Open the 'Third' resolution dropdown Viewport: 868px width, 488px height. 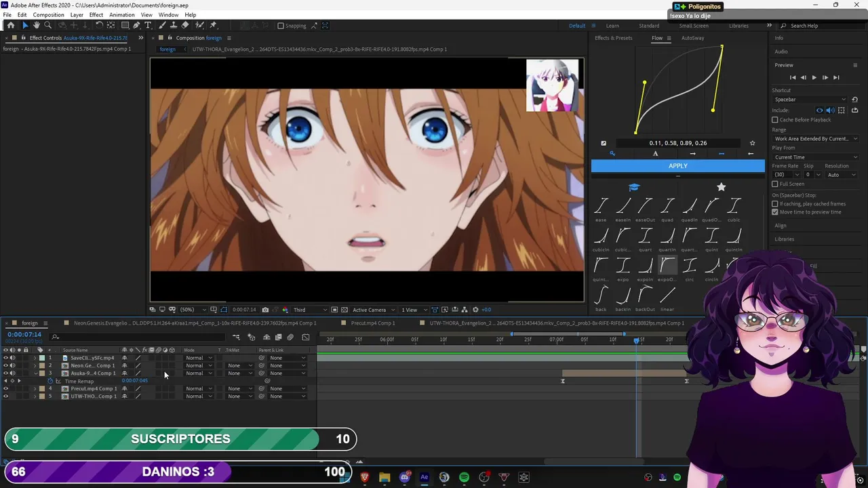[309, 310]
